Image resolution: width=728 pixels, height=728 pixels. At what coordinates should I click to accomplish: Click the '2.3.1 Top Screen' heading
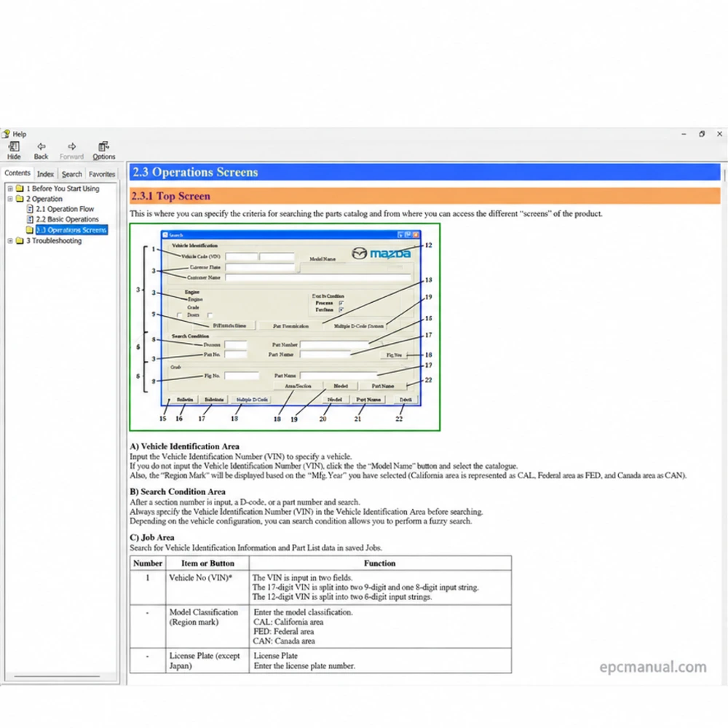(170, 196)
